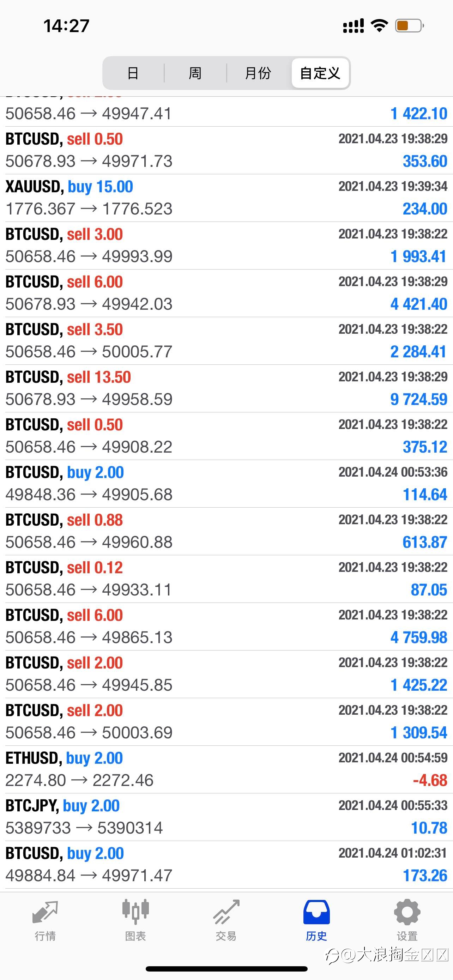The height and width of the screenshot is (980, 453).
Task: Select the 自定义 custom period segment
Action: point(320,73)
